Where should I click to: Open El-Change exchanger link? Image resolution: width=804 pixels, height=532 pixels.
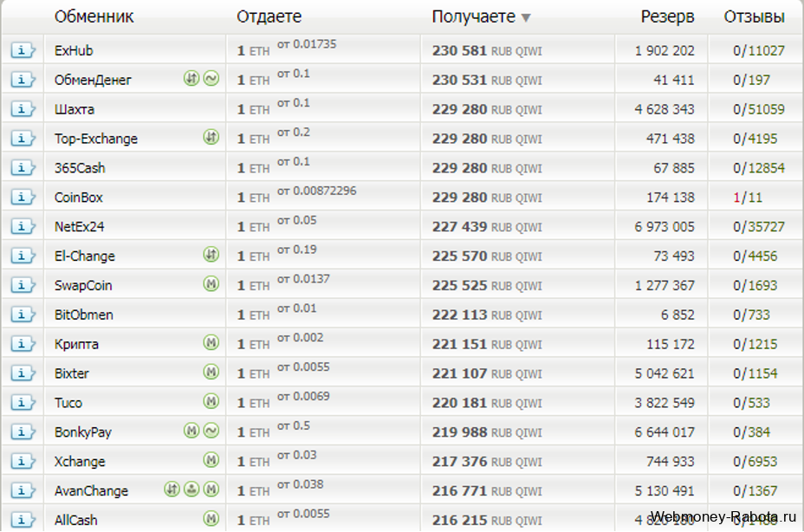pos(85,256)
